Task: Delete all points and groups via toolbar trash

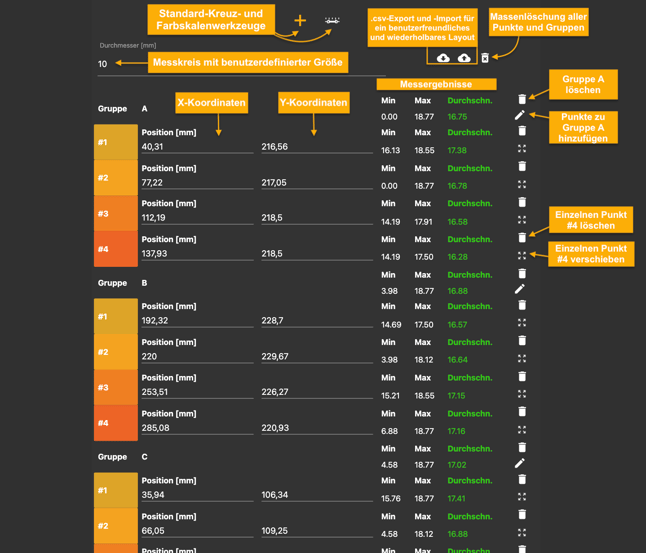Action: click(485, 58)
